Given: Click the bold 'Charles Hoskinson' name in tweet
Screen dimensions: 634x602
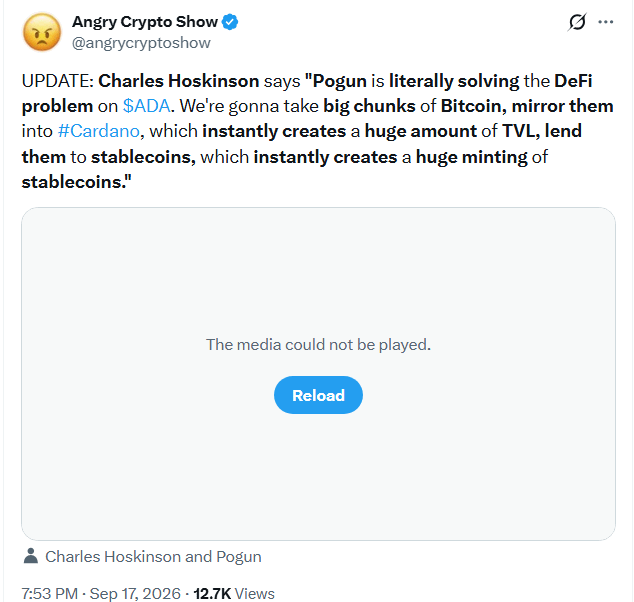Looking at the screenshot, I should [x=179, y=81].
